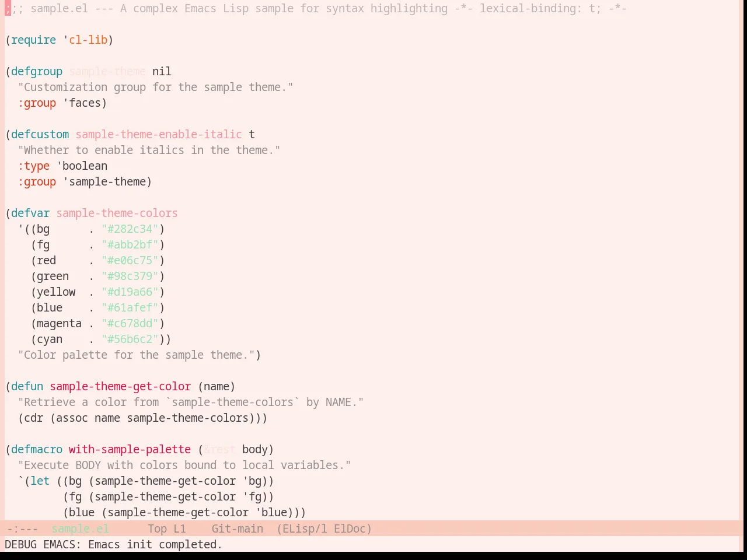The width and height of the screenshot is (747, 560).
Task: Click the sample.el buffer name in mode line
Action: pyautogui.click(x=80, y=528)
